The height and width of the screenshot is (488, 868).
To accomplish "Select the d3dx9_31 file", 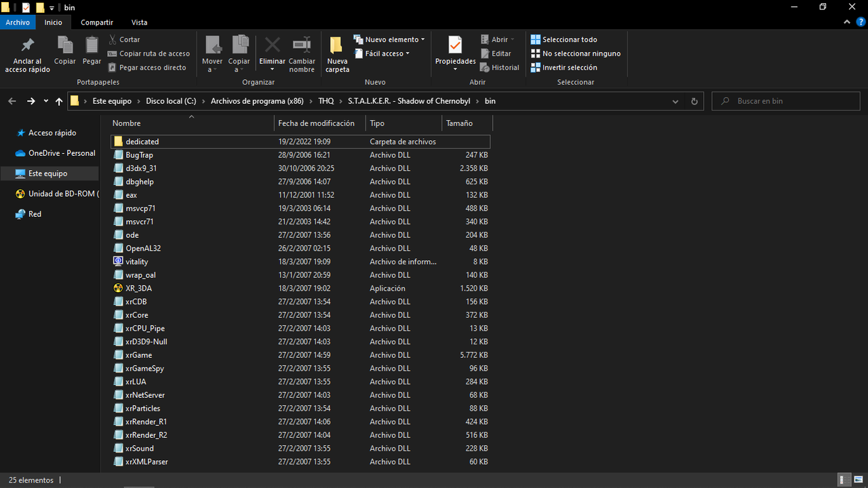I will coord(300,168).
